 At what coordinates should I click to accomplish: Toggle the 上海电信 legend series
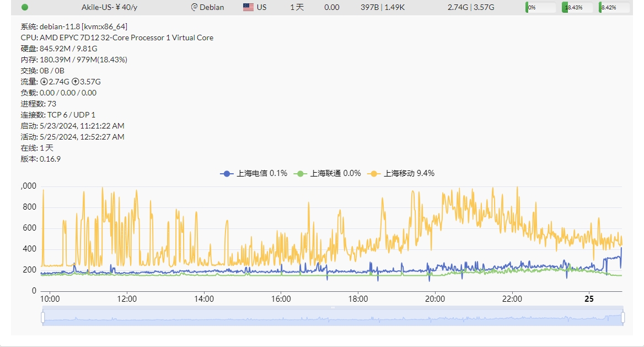tap(254, 173)
